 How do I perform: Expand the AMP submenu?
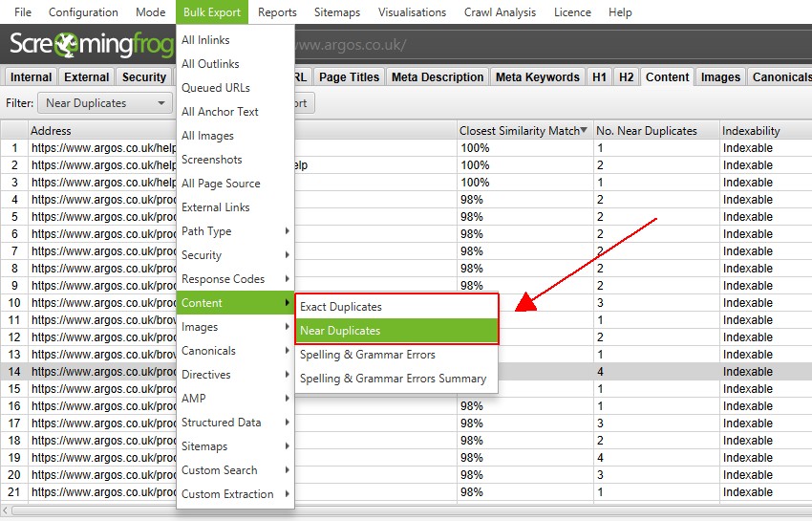[x=235, y=398]
